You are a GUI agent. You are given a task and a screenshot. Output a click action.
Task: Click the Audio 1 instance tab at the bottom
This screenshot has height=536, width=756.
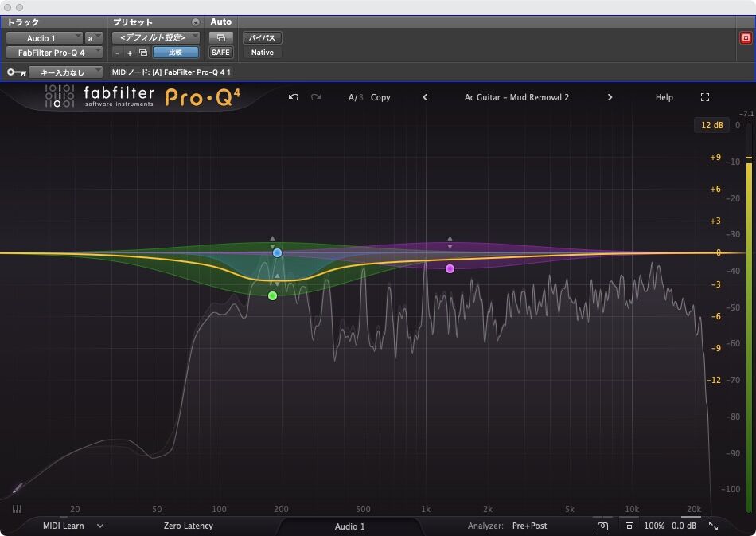349,526
